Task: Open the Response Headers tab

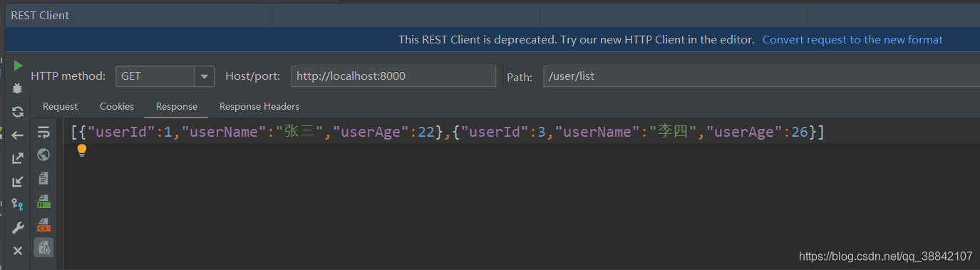Action: pyautogui.click(x=259, y=106)
